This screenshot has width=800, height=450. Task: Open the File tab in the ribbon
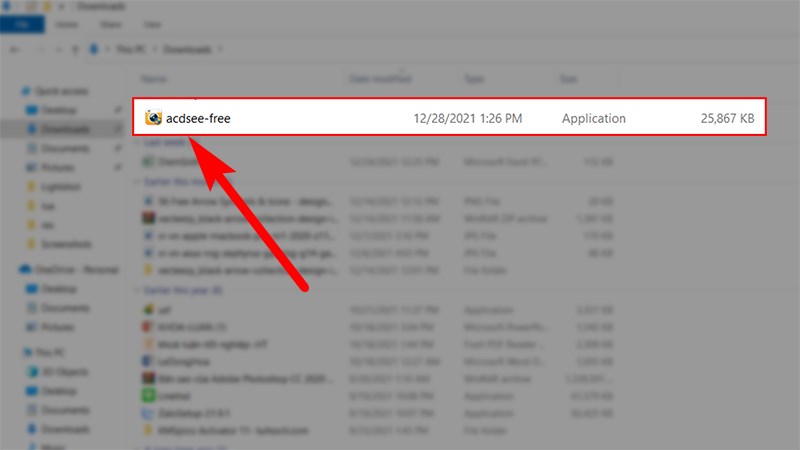22,24
